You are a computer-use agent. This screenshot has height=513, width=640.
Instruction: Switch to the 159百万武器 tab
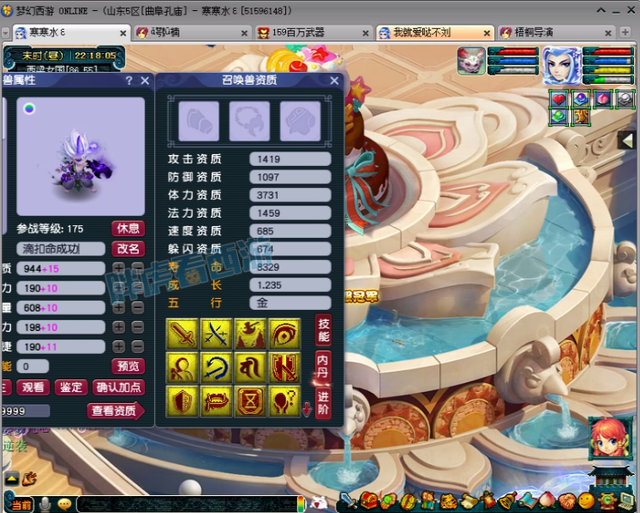click(313, 33)
